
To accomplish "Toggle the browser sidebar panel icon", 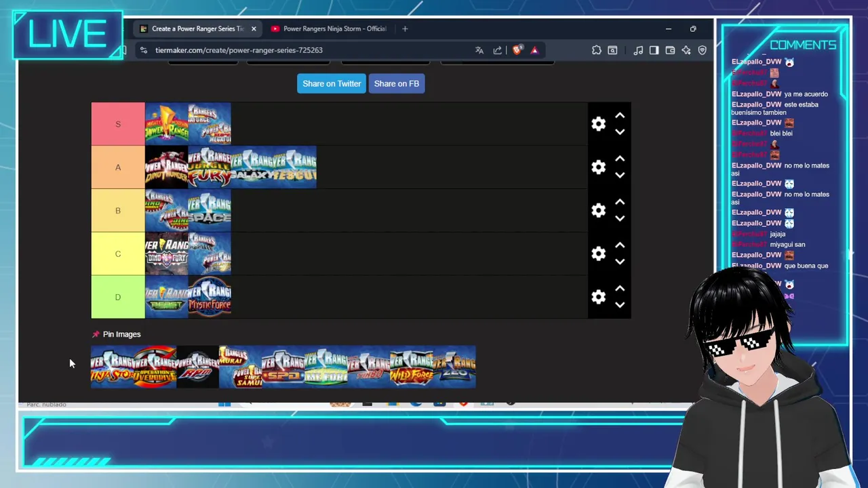I will pos(654,50).
